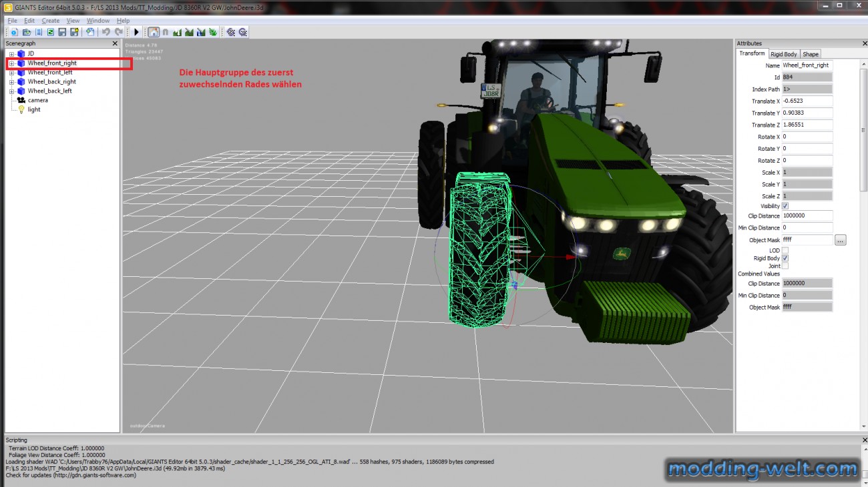The image size is (868, 487).
Task: Click the 'Check for updates' line in Scripting
Action: [71, 476]
